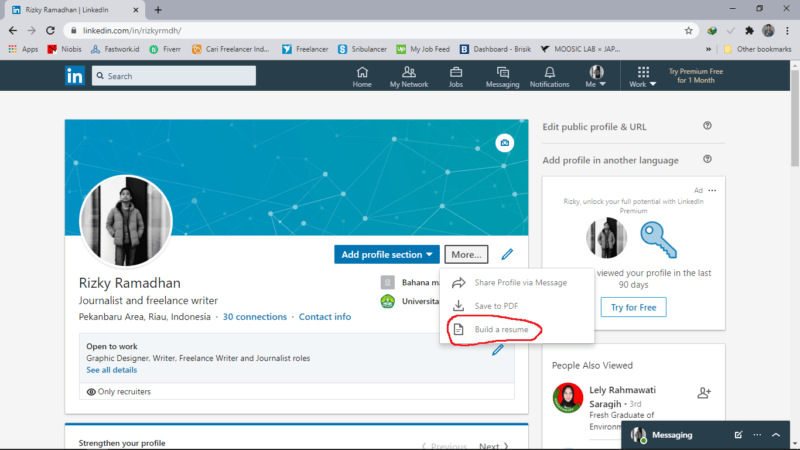This screenshot has height=450, width=800.
Task: Edit profile intro with pencil icon
Action: (x=507, y=254)
